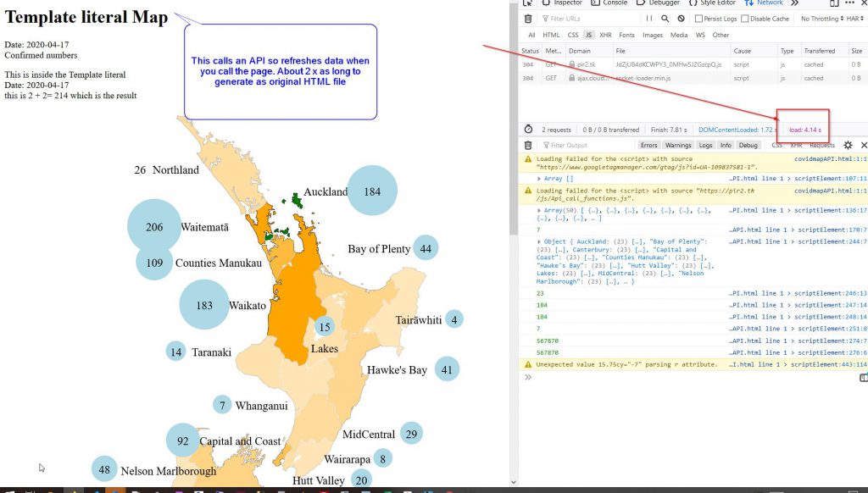Check the Disable Cache option
The width and height of the screenshot is (868, 493).
tap(745, 19)
